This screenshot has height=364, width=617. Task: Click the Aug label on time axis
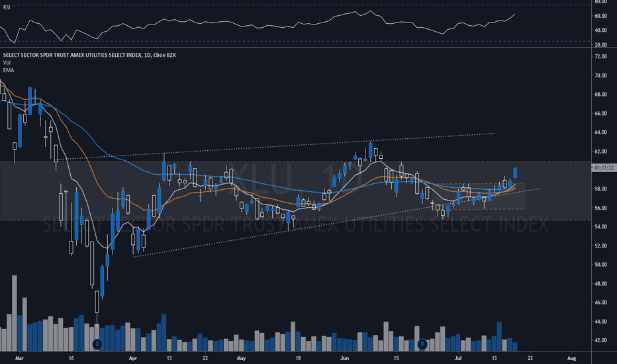pyautogui.click(x=572, y=358)
